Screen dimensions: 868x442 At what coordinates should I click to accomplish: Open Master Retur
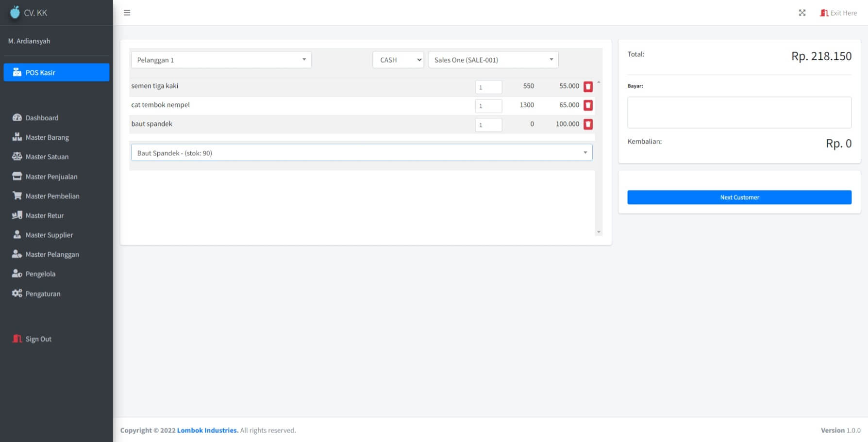pos(45,215)
